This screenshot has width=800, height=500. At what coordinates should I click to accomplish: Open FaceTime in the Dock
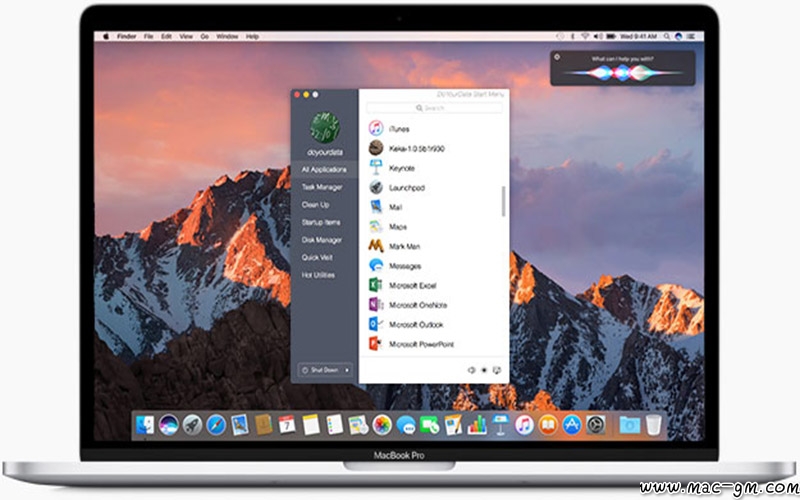click(429, 424)
